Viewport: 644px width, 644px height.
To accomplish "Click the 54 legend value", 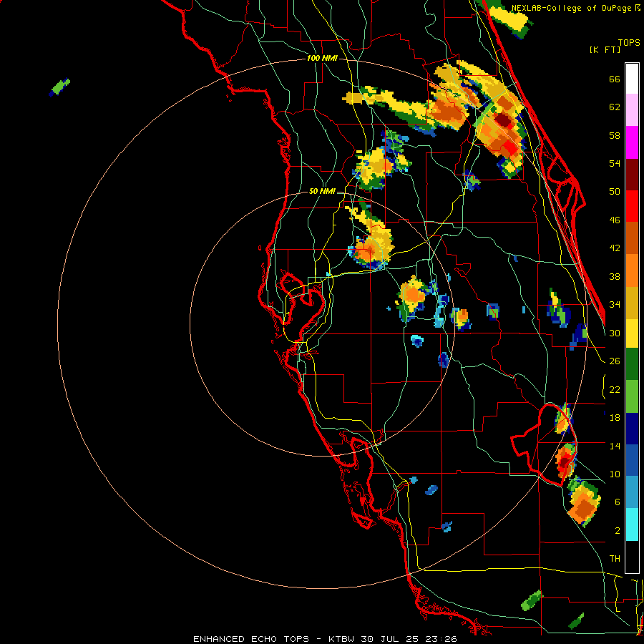I will click(x=615, y=163).
